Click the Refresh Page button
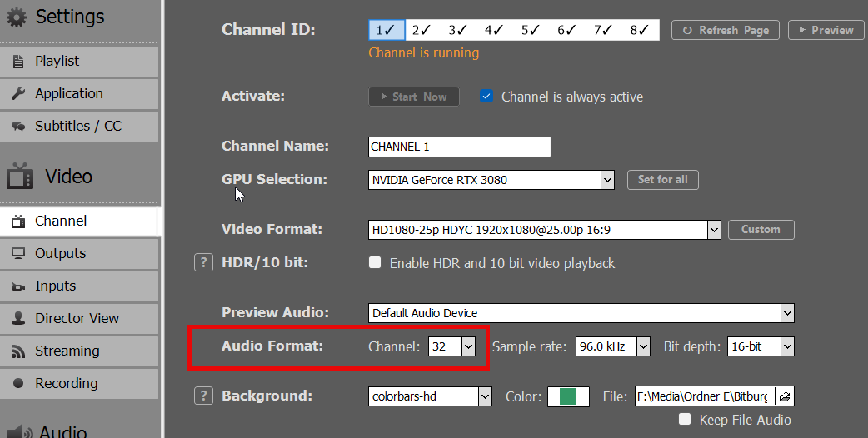Screen dimensions: 868x438 point(726,31)
